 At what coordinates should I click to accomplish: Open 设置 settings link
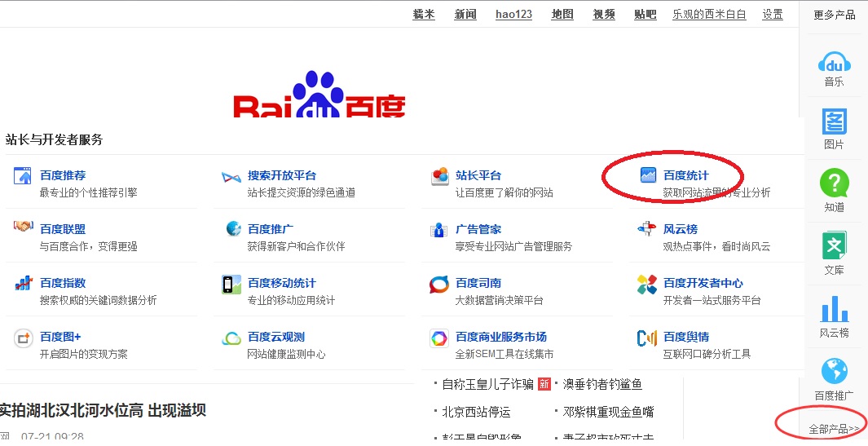pos(773,15)
